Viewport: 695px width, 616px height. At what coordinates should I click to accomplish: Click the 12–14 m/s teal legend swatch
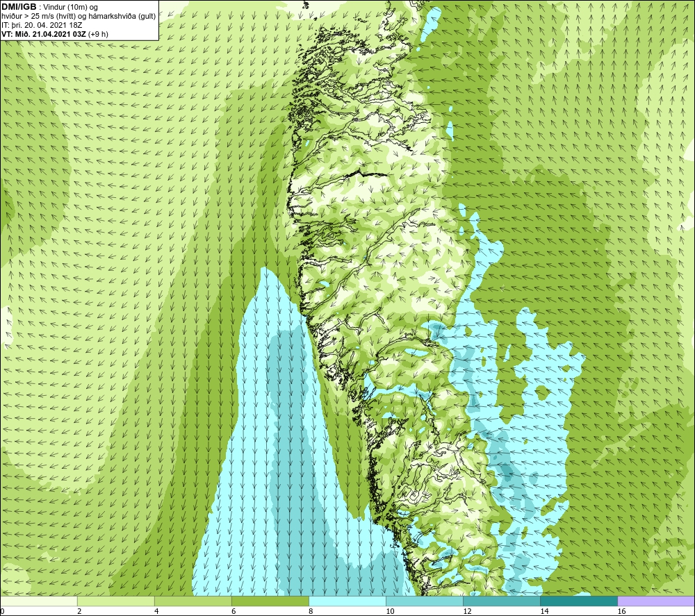coord(501,601)
